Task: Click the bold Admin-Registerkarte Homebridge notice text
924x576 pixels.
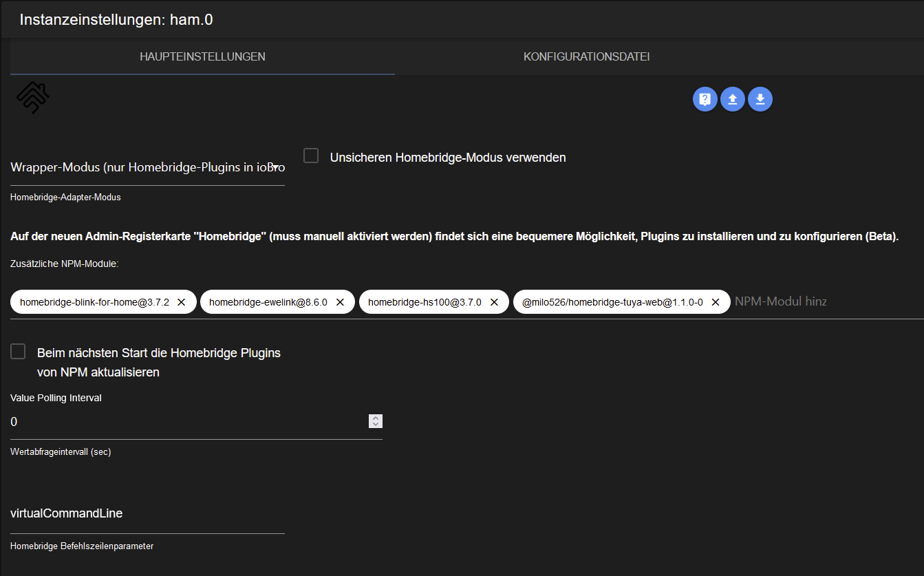Action: (455, 237)
